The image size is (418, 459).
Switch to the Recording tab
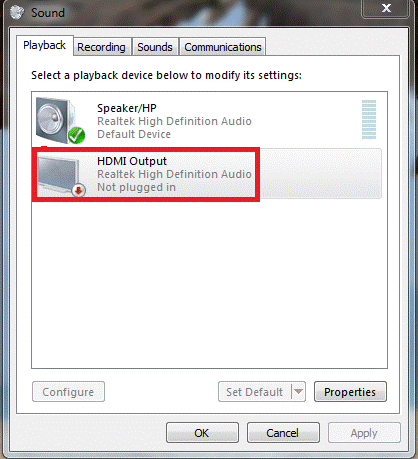point(102,47)
